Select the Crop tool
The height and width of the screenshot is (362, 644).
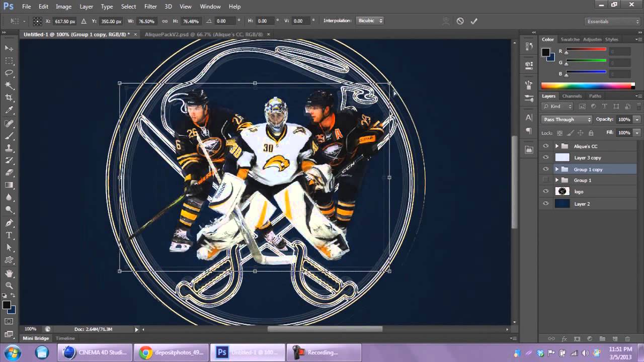[x=9, y=98]
